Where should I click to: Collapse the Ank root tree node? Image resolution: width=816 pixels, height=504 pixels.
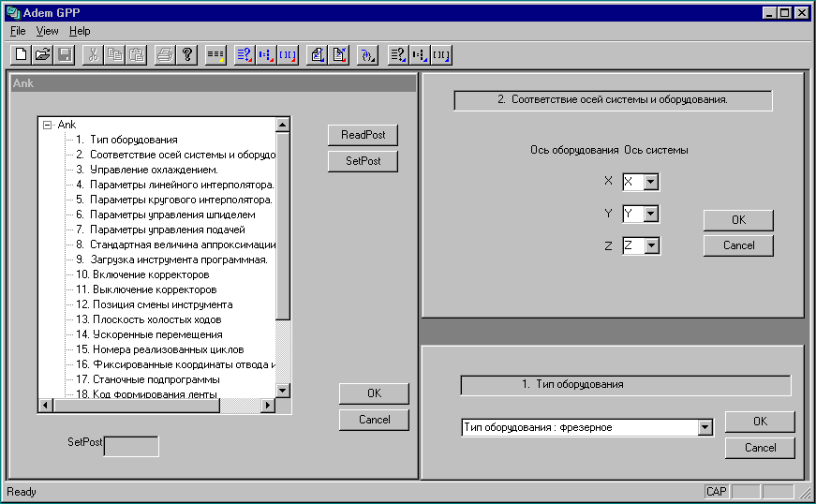point(48,125)
